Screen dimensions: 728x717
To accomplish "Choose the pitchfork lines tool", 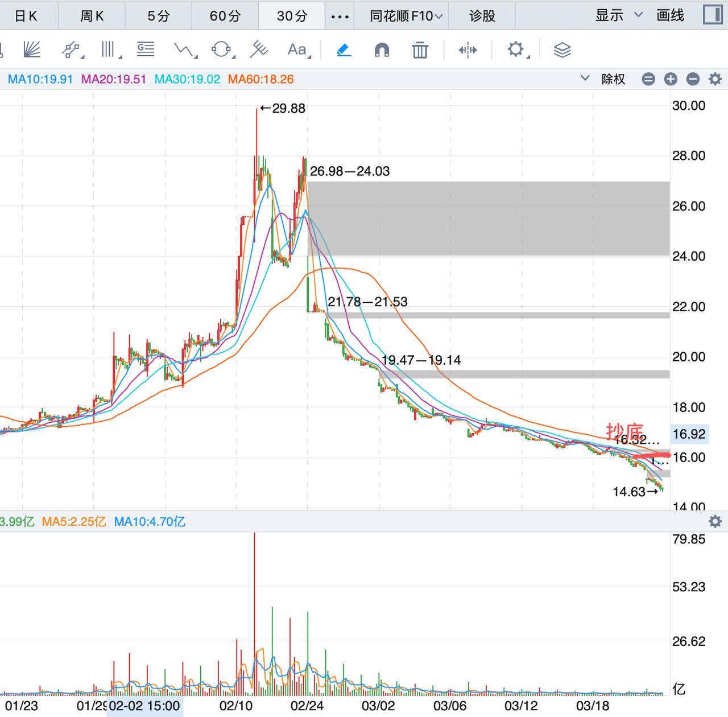I will [x=259, y=50].
